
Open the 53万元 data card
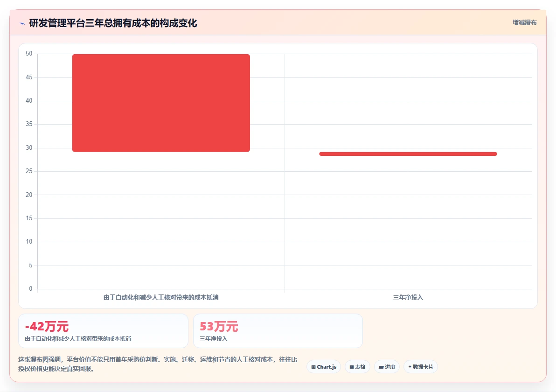click(x=278, y=330)
